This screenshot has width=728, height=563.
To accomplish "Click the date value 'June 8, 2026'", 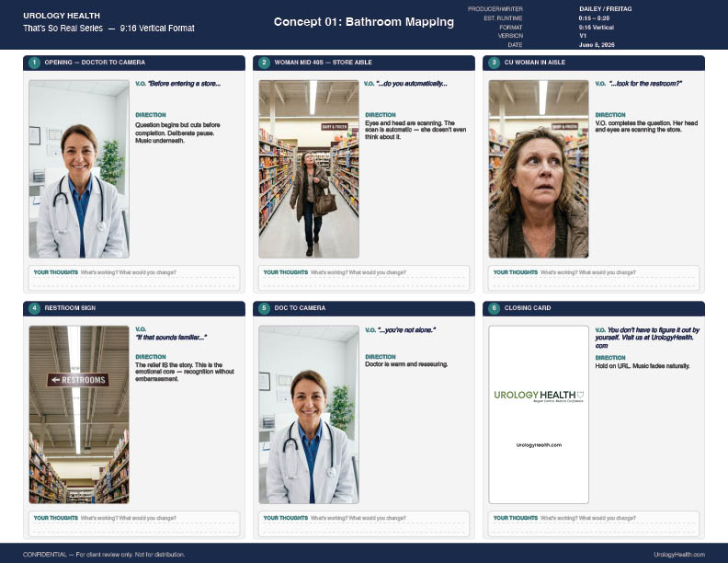I will 597,45.
